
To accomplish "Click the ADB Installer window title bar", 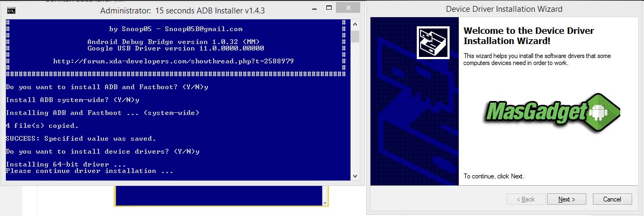I will (x=183, y=11).
